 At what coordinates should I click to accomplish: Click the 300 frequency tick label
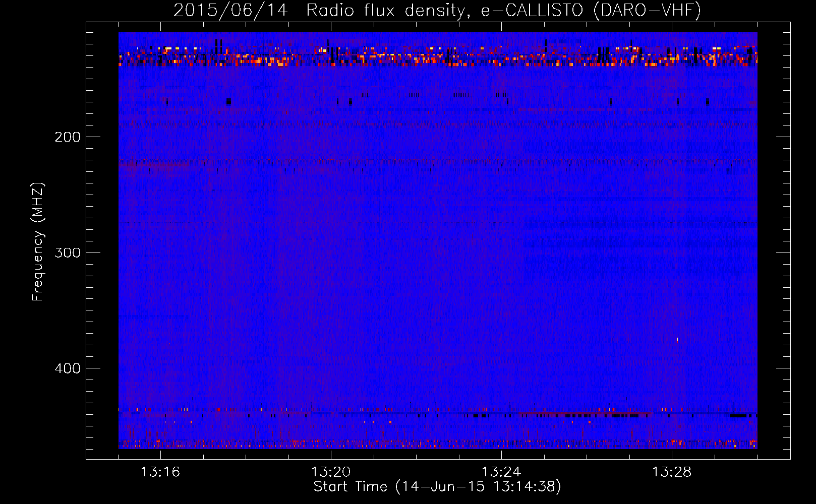click(68, 253)
